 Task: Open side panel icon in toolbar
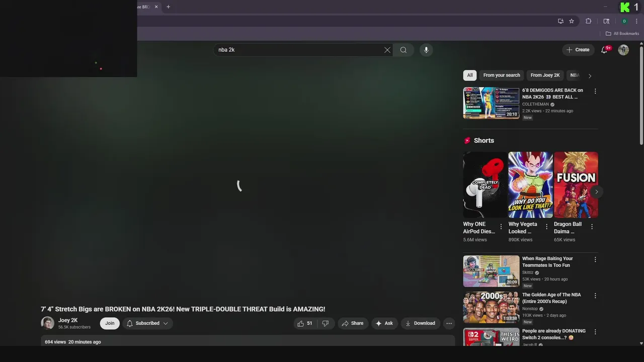pyautogui.click(x=606, y=21)
